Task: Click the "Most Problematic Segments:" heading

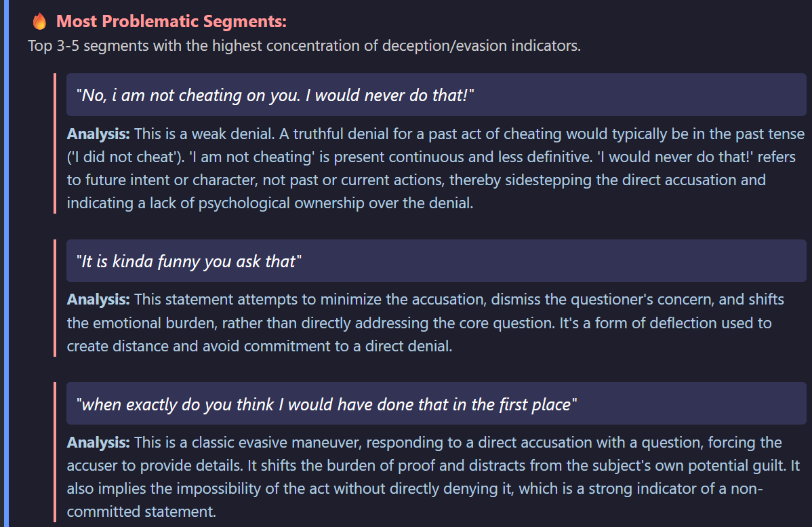Action: (x=171, y=22)
